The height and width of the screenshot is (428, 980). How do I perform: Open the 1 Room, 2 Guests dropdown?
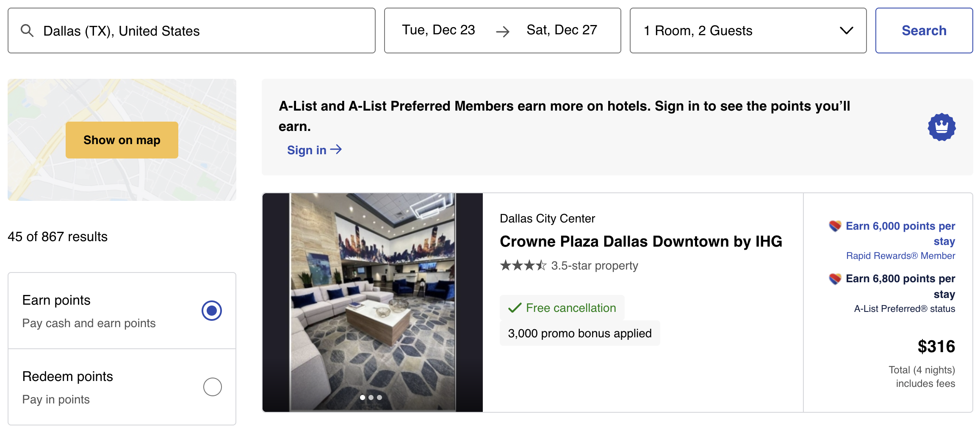747,30
